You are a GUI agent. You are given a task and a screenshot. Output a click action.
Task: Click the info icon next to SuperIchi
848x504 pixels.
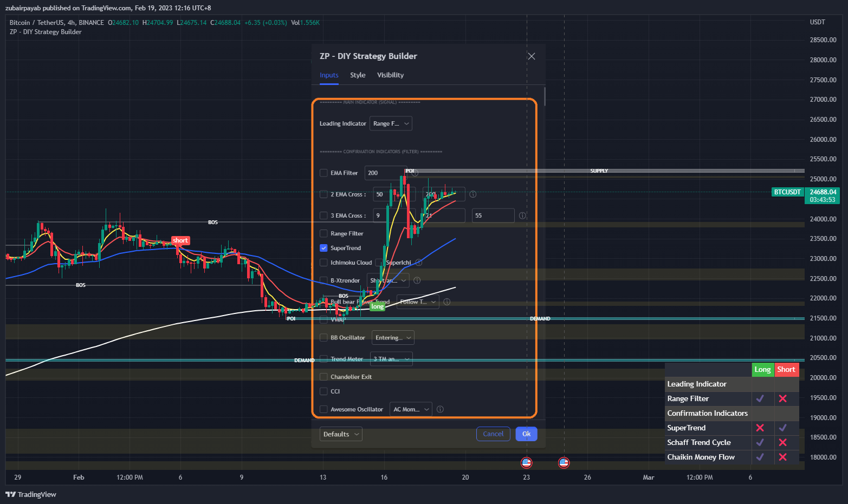click(419, 263)
